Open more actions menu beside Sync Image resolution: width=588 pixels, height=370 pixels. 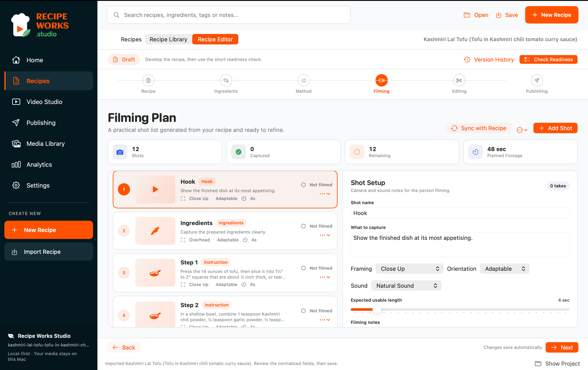[x=522, y=130]
